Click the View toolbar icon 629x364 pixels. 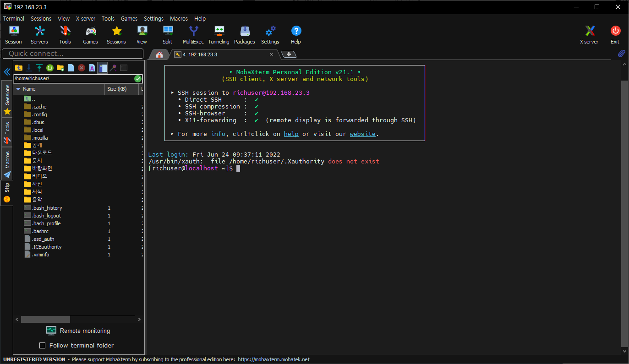142,34
